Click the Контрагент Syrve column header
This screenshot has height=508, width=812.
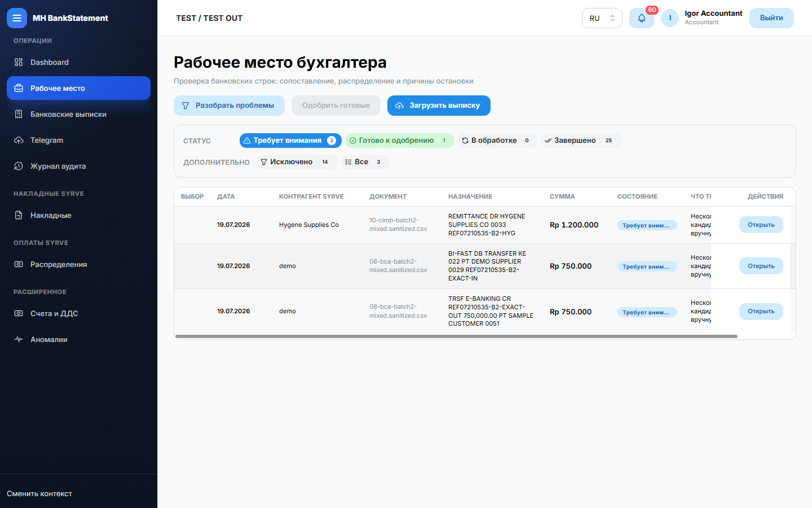311,196
